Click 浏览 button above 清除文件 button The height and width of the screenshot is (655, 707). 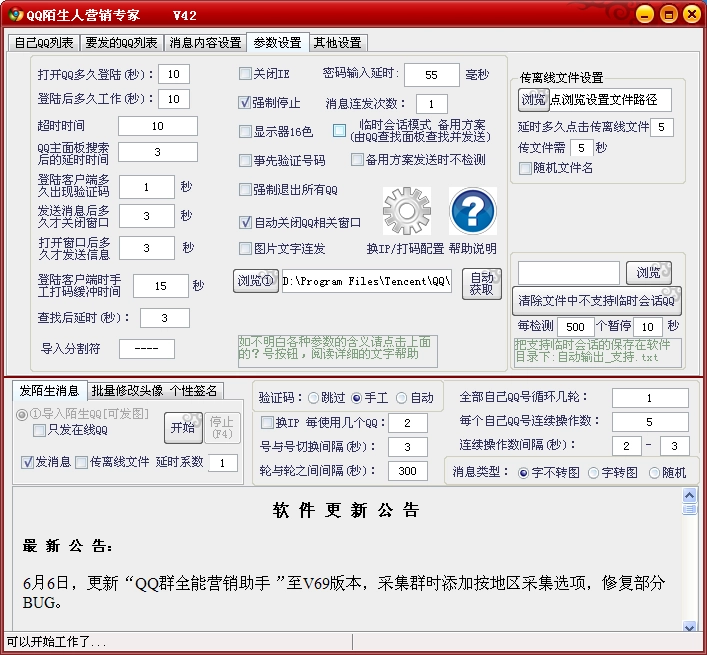tap(648, 273)
